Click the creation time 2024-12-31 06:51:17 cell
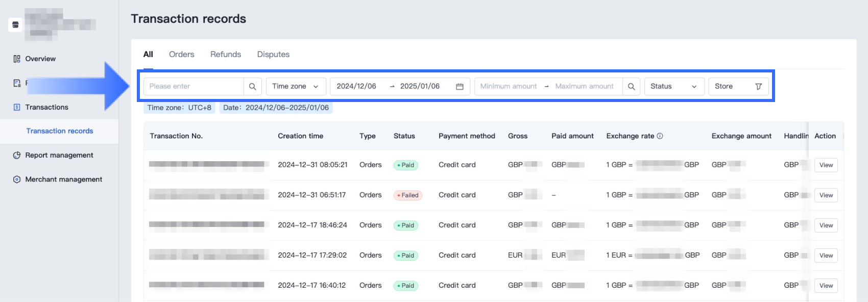 [x=311, y=195]
